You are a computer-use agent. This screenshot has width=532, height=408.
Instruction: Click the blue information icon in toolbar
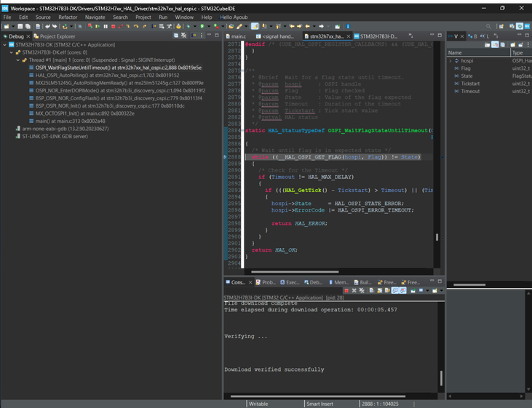pyautogui.click(x=348, y=26)
